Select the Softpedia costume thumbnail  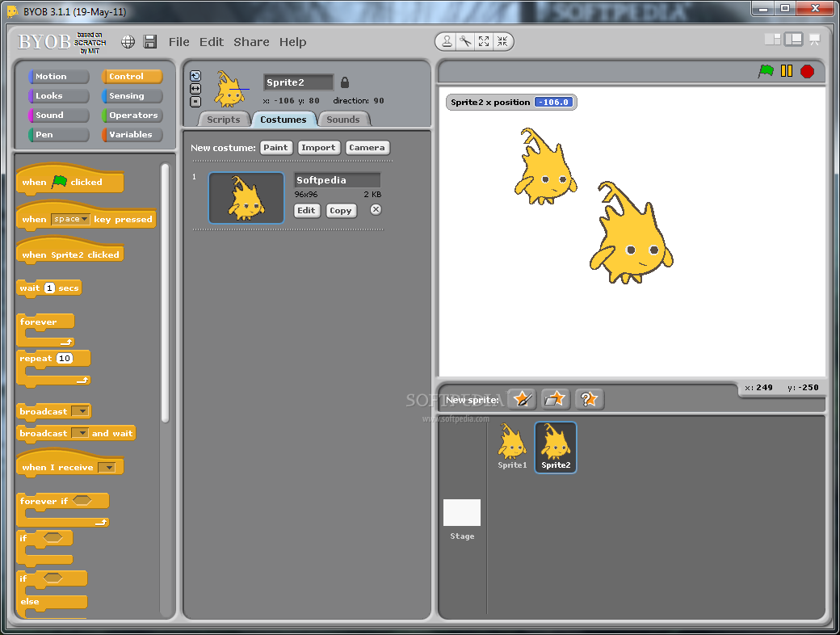point(246,198)
